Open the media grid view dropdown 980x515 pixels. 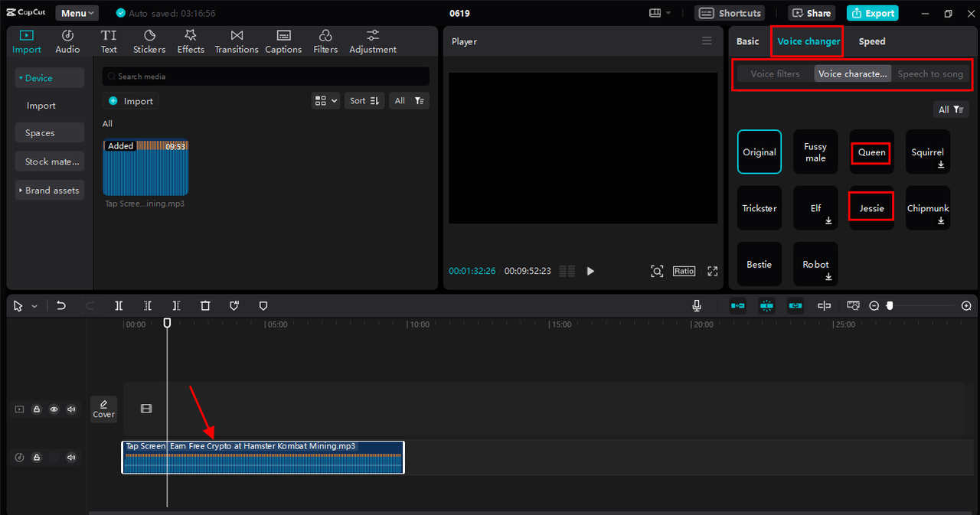[x=325, y=100]
